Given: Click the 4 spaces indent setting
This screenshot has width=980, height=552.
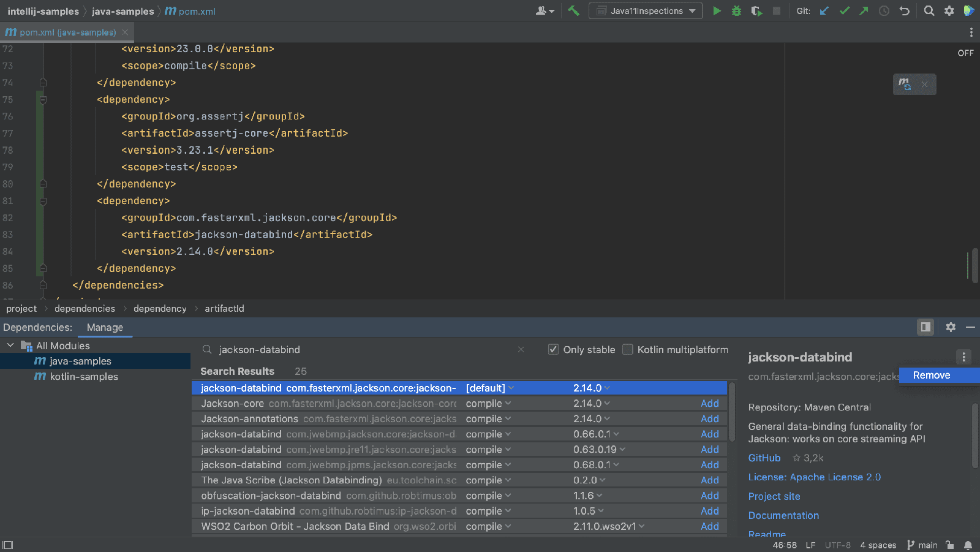Looking at the screenshot, I should pos(878,545).
